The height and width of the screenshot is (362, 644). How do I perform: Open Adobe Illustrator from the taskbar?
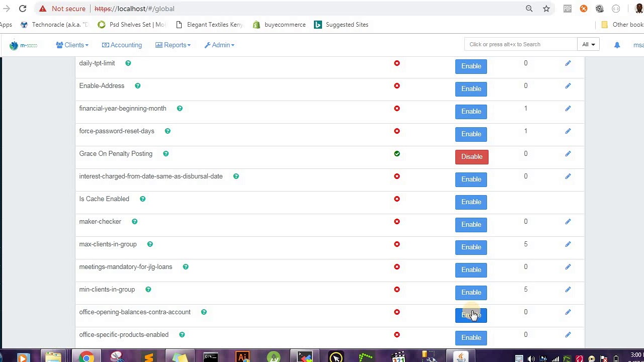coord(242,358)
